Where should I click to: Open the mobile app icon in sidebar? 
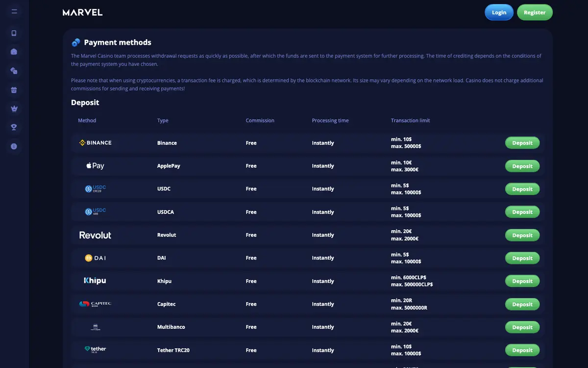tap(14, 33)
